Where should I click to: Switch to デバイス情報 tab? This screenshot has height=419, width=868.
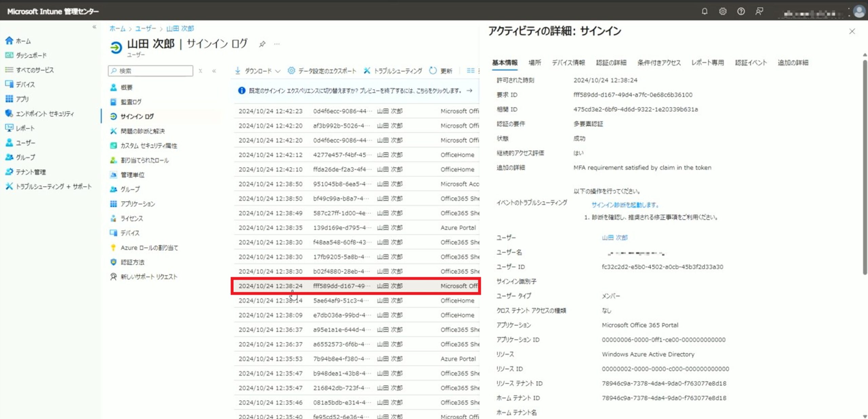point(568,62)
